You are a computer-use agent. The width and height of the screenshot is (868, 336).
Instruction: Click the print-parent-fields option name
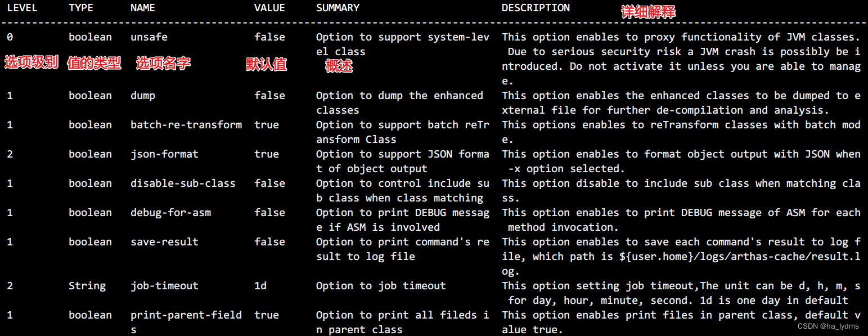(186, 322)
